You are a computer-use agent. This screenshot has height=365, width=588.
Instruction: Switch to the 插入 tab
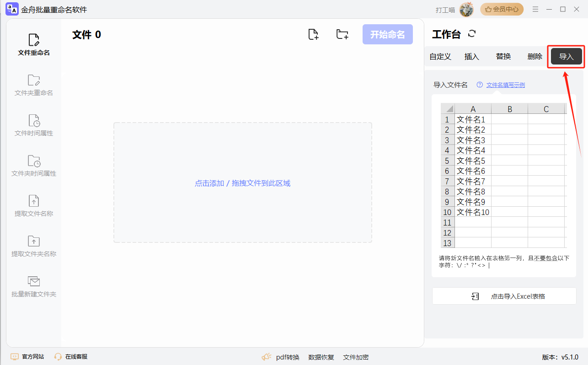tap(472, 57)
